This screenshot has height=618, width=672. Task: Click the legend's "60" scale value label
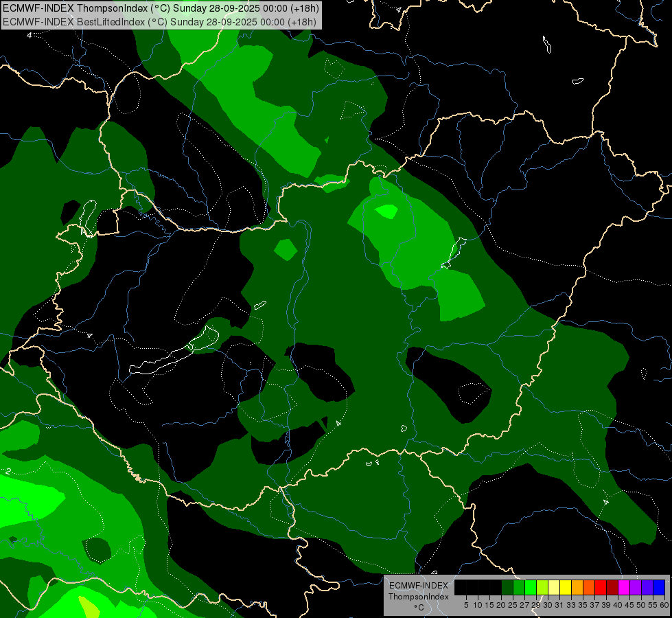664,605
